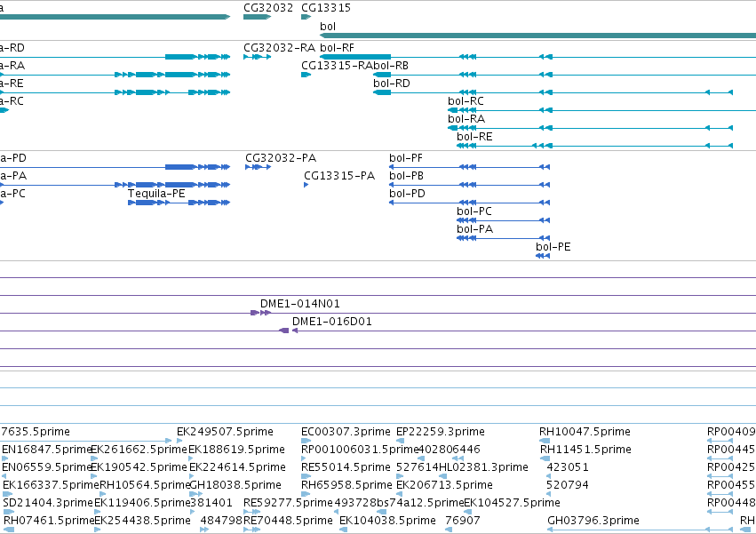756x534 pixels.
Task: Select the CG13315 gene label
Action: (326, 8)
